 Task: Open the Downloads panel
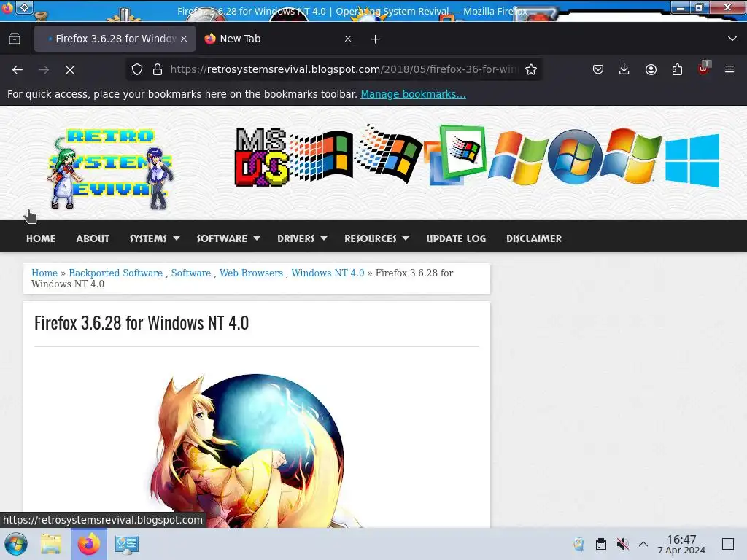pos(624,69)
